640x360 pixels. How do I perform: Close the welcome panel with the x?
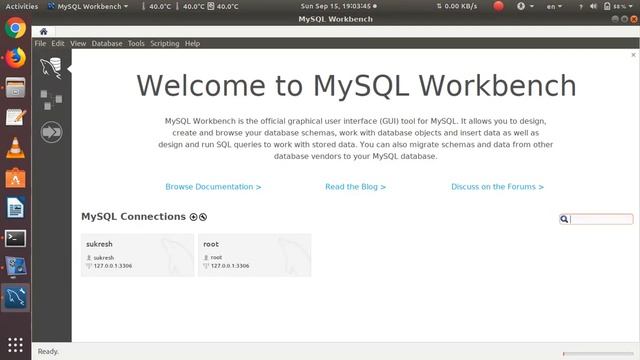tap(633, 55)
